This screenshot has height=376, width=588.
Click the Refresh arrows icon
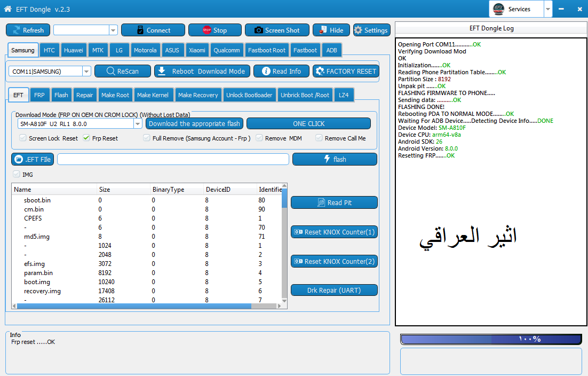tap(17, 30)
